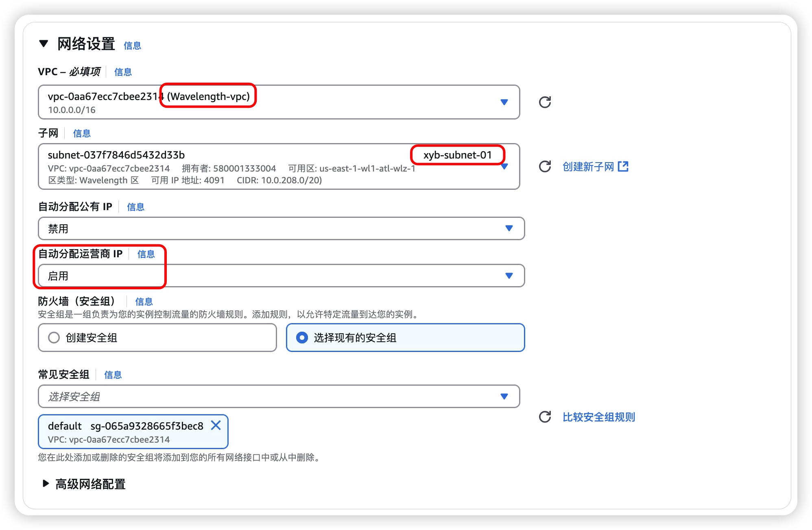Open 信息 link next to 网络设置 heading
812x530 pixels.
click(x=132, y=46)
